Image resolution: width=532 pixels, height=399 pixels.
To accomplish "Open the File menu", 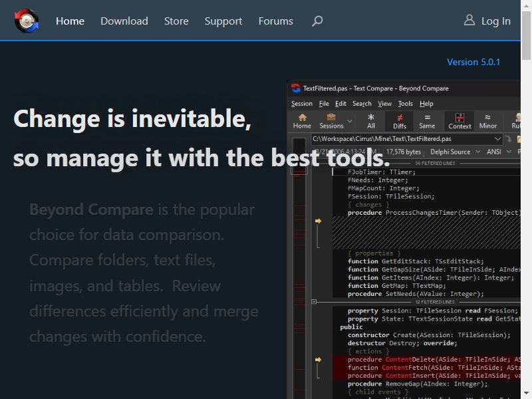I will (x=324, y=104).
